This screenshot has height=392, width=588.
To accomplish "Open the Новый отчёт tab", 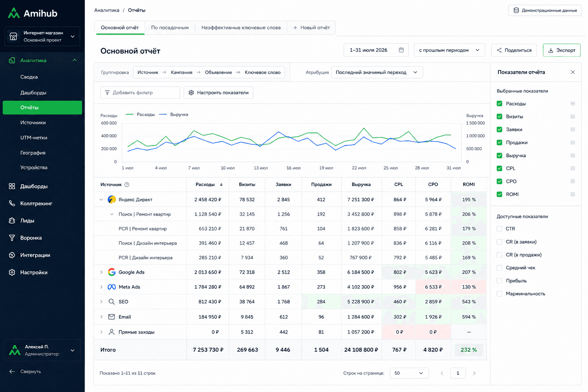I will (311, 28).
